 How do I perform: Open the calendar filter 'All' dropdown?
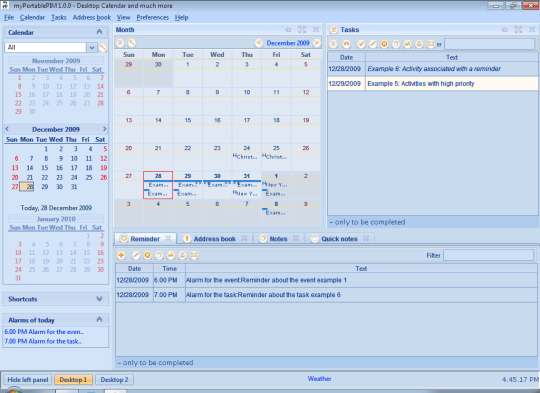coord(92,47)
